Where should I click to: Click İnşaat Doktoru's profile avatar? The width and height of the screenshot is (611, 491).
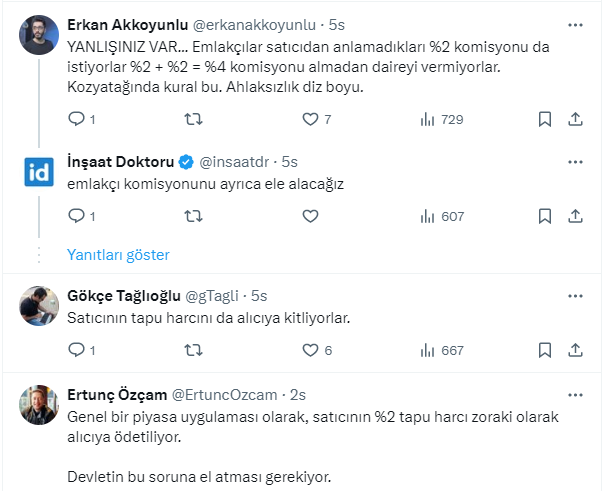coord(39,170)
